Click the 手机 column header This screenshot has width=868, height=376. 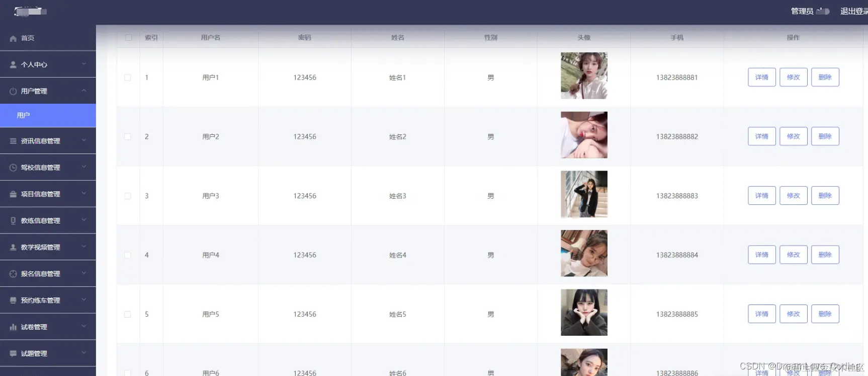point(677,37)
